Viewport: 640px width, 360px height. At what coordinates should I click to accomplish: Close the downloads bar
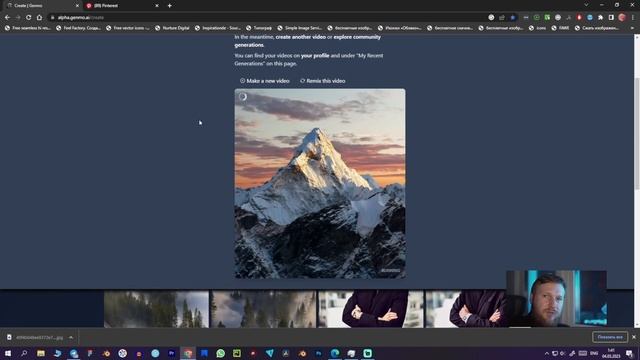633,337
